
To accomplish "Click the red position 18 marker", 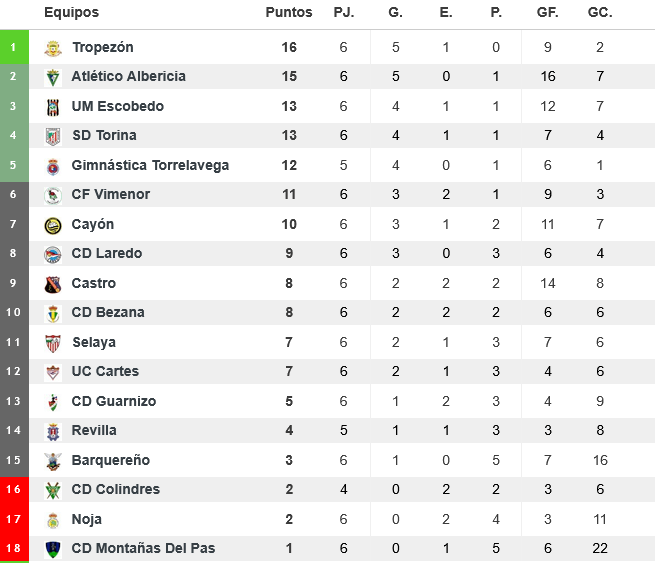I will click(13, 548).
